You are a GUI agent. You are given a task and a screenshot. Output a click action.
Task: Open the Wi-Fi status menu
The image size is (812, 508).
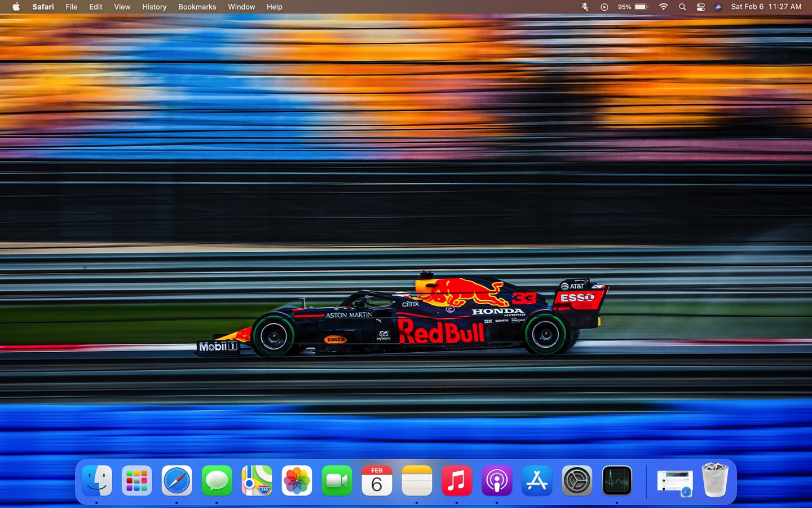point(664,7)
